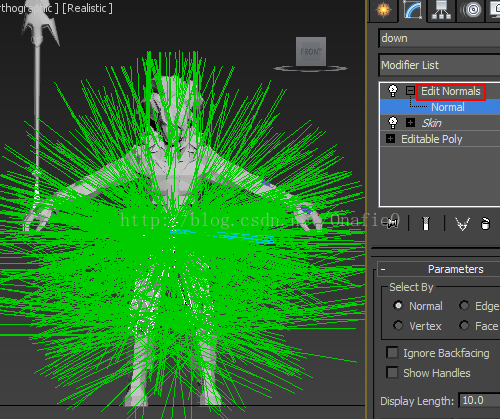Open the Hierarchy panel tab
Screen dimensions: 500x419
pos(441,10)
